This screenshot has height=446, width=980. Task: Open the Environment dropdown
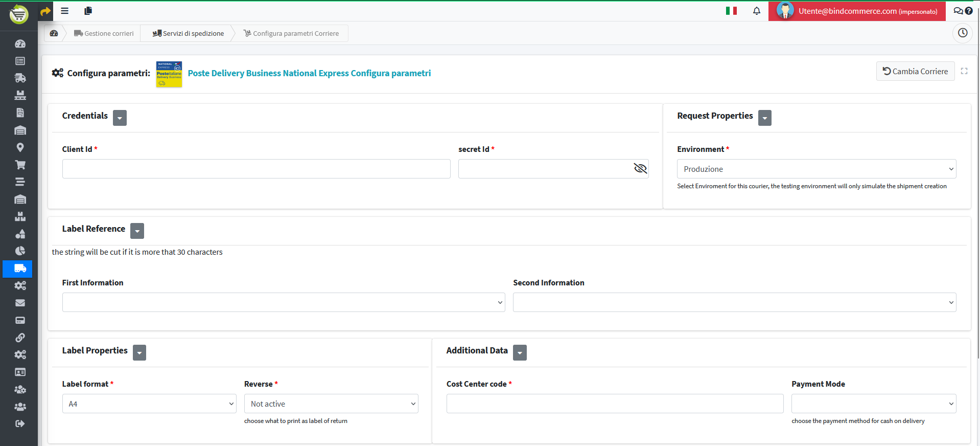(x=816, y=169)
